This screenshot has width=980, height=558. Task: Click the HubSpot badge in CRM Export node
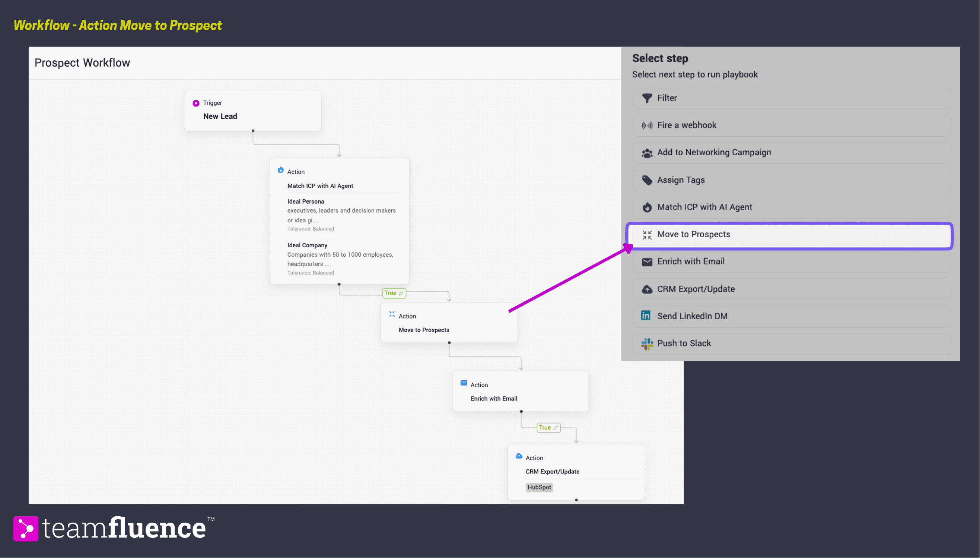coord(539,488)
